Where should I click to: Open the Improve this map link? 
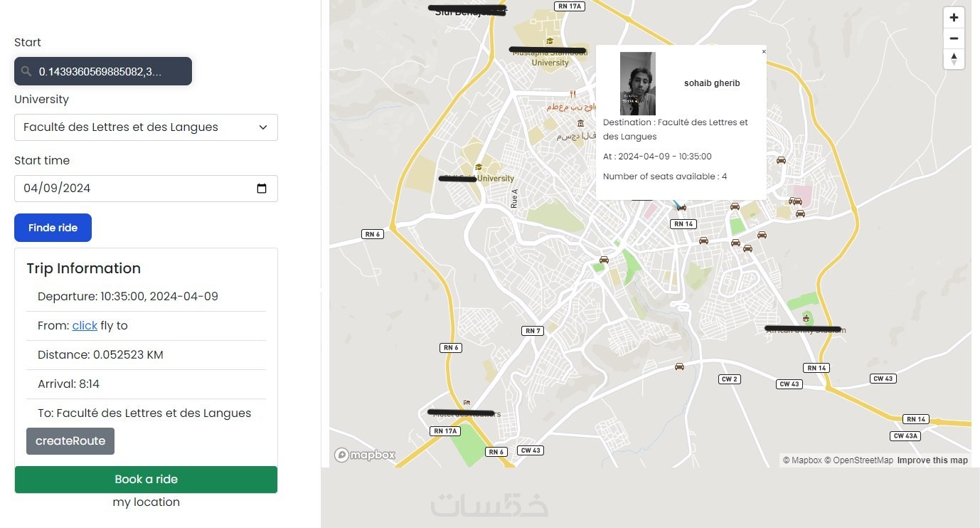932,460
